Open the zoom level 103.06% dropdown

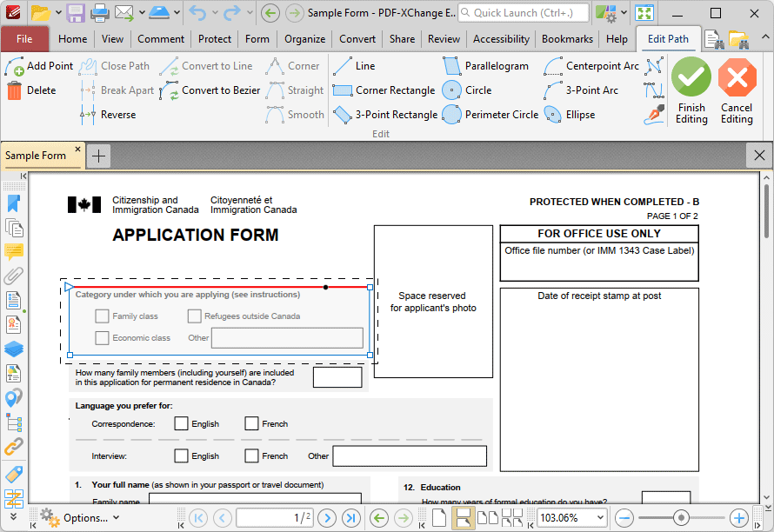[x=600, y=518]
